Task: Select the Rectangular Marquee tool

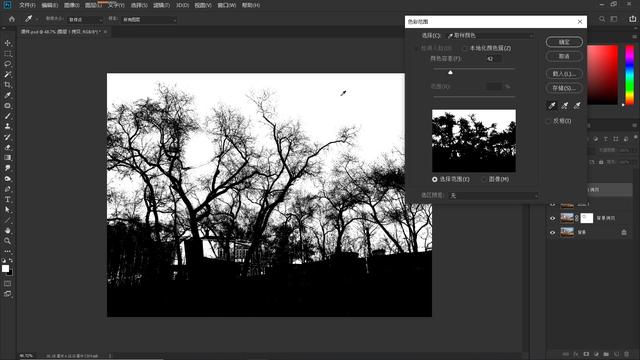Action: click(7, 54)
